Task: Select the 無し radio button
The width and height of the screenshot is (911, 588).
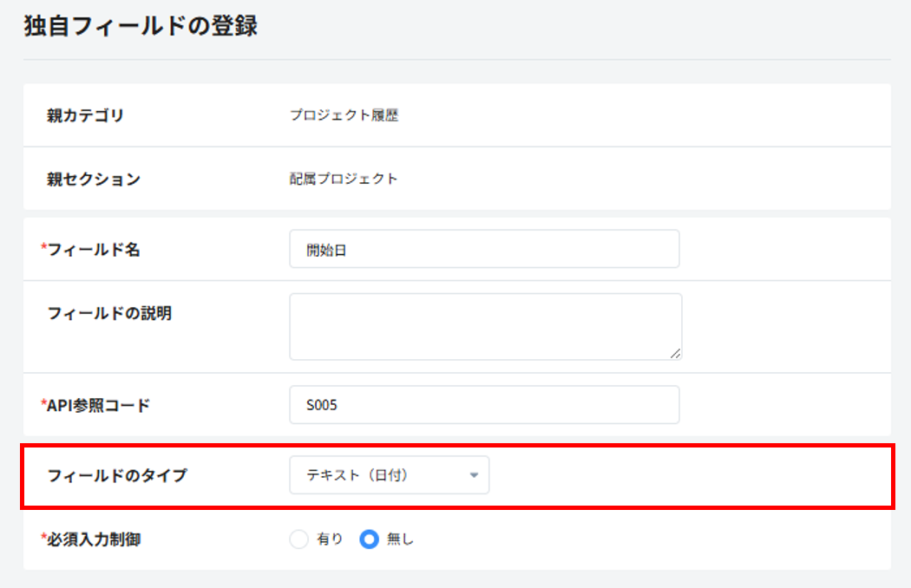Action: pos(370,539)
